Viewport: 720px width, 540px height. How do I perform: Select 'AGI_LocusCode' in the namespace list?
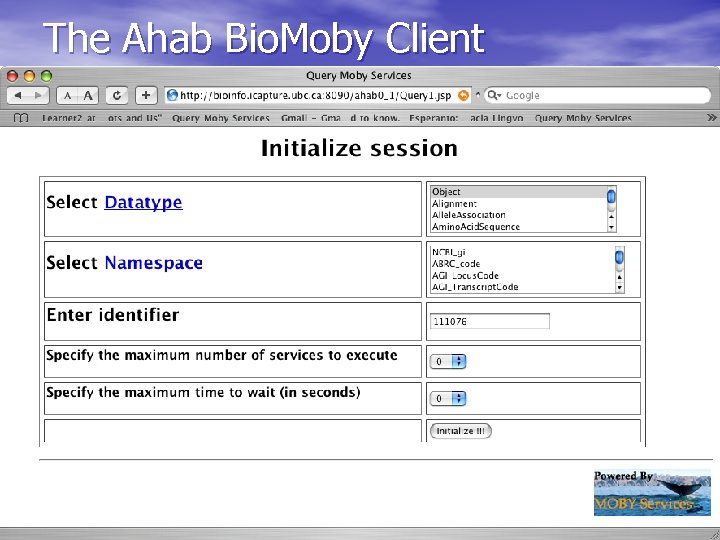(523, 276)
